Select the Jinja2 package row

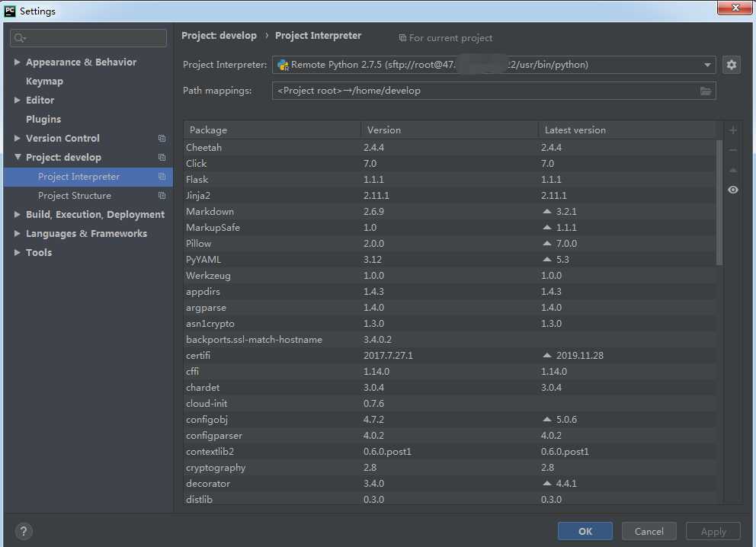(x=450, y=195)
